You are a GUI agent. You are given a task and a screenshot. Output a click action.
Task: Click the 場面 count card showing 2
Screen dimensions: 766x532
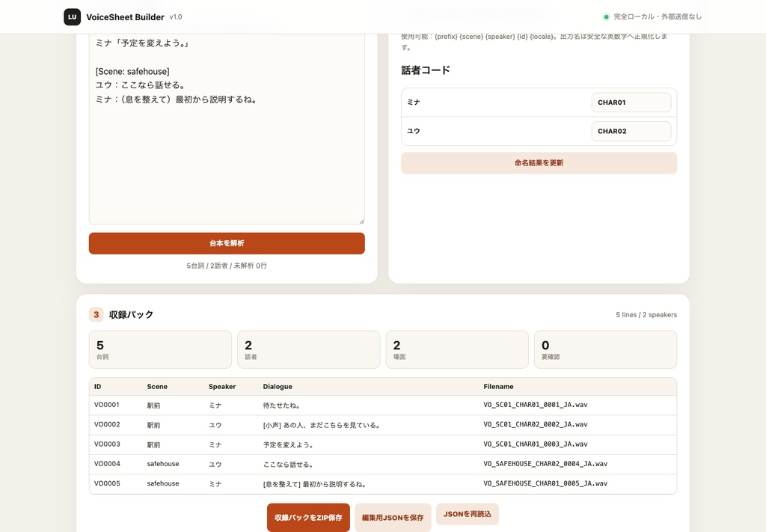457,349
